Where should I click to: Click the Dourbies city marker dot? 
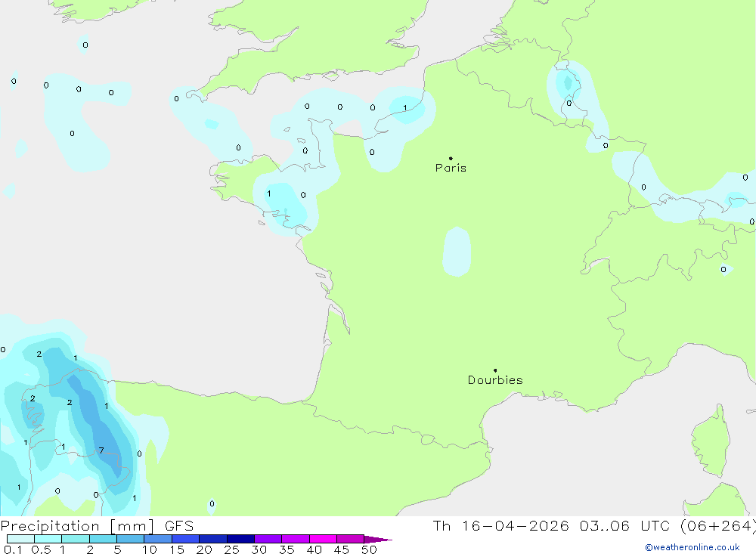[495, 370]
